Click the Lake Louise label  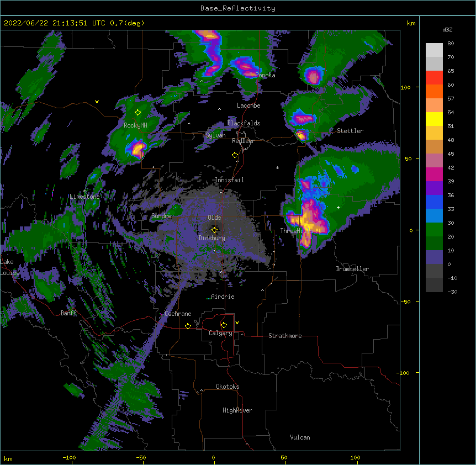10,267
